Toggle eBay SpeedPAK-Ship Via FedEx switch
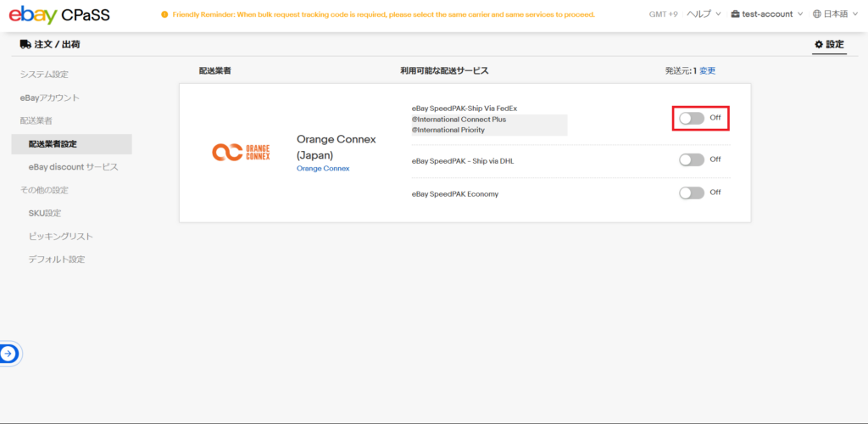This screenshot has height=424, width=868. (692, 118)
